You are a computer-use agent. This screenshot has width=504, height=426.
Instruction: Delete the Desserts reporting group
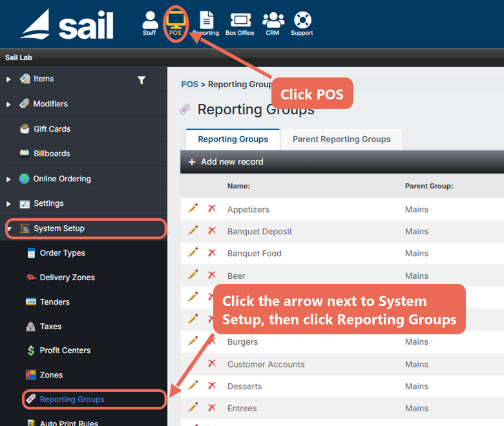coord(212,385)
